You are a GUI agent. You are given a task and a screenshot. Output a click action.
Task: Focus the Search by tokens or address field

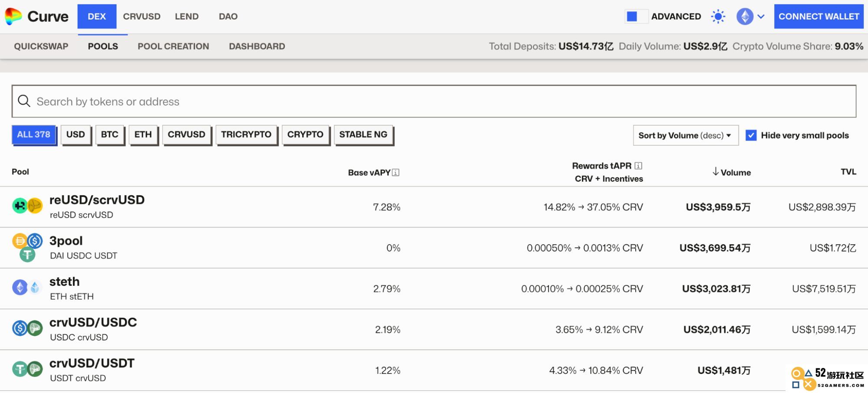(x=434, y=101)
